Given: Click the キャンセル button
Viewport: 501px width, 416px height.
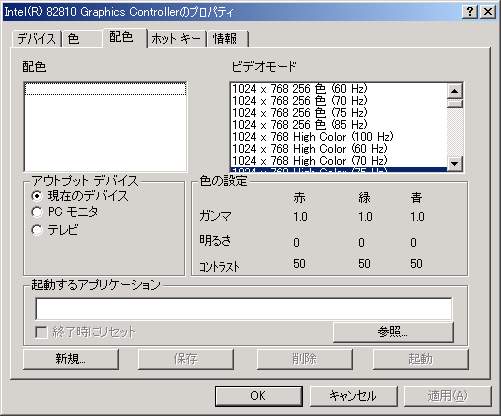Looking at the screenshot, I should (353, 396).
